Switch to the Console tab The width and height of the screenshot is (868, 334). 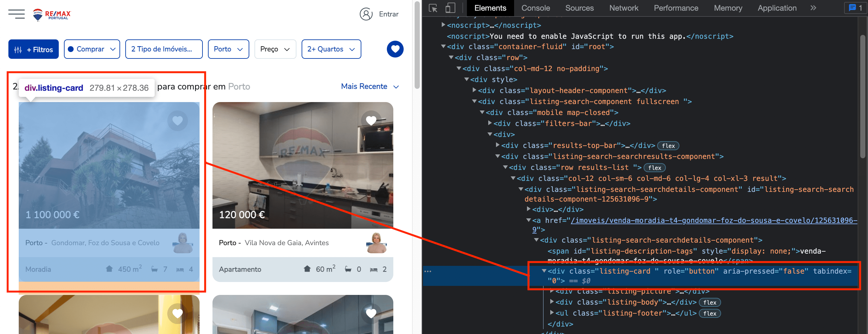coord(535,8)
